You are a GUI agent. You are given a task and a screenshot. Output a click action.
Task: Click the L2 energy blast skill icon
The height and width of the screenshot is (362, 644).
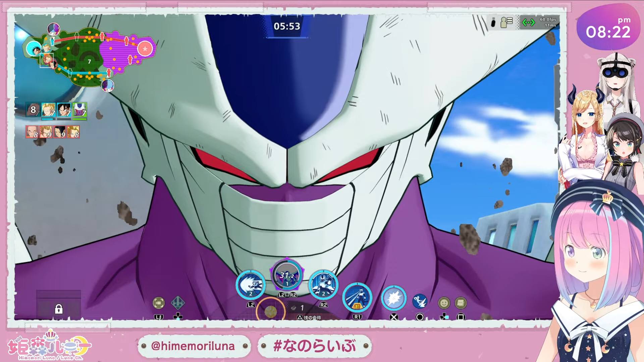pyautogui.click(x=251, y=285)
